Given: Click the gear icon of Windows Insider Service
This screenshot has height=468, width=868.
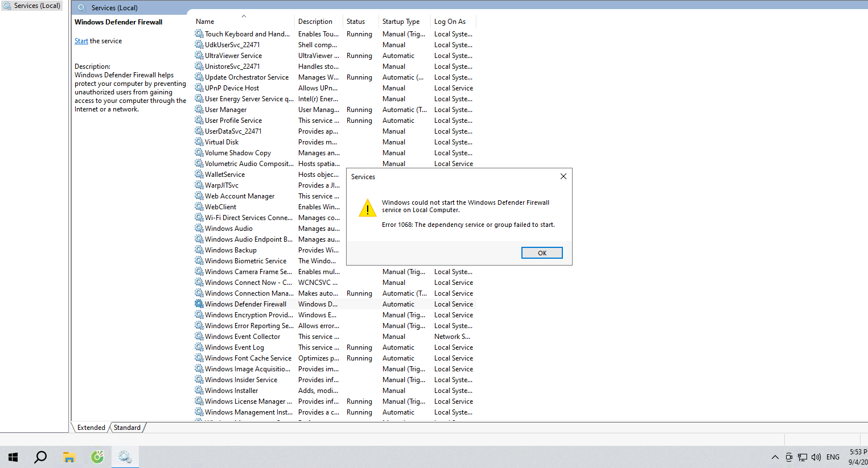Looking at the screenshot, I should point(199,380).
